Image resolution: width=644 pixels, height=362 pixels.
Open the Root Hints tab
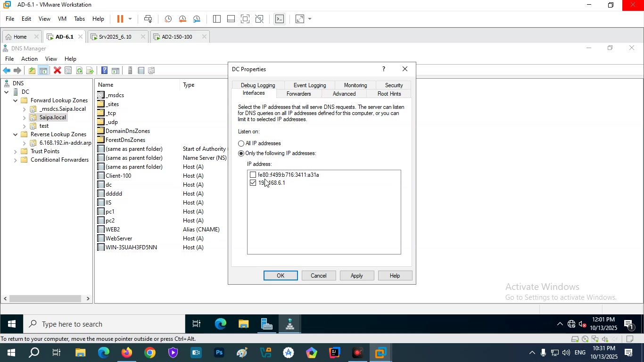(389, 94)
